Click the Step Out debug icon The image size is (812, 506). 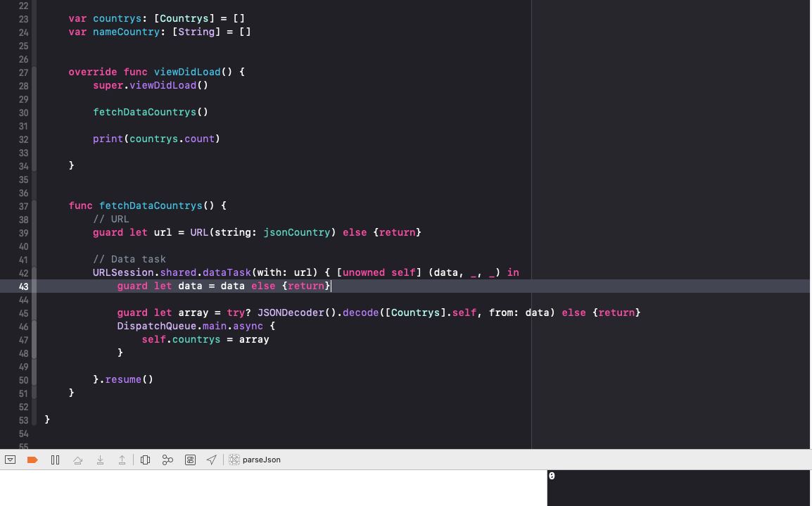point(122,460)
